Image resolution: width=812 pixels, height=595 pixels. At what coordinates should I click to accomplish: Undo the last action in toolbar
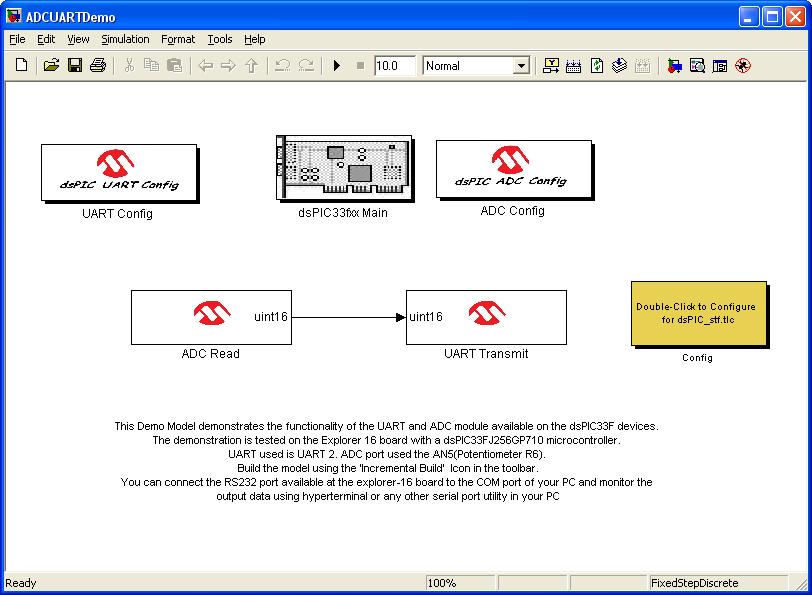point(283,65)
